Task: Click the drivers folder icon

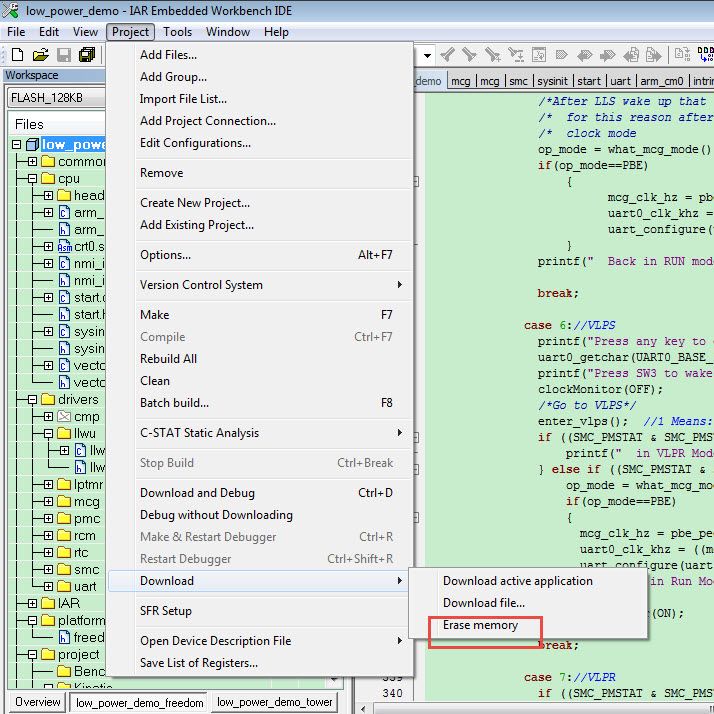Action: tap(48, 399)
